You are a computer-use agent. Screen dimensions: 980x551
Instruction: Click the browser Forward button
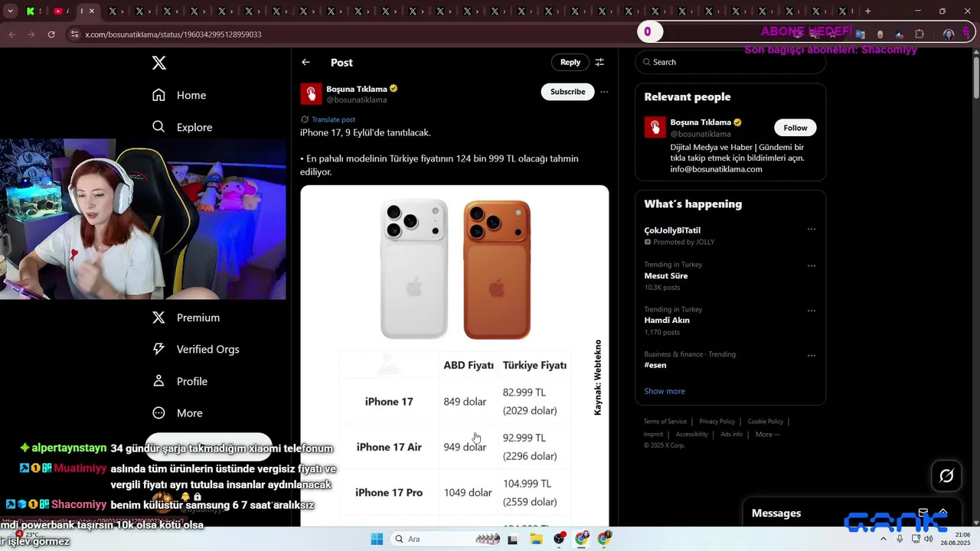tap(31, 34)
